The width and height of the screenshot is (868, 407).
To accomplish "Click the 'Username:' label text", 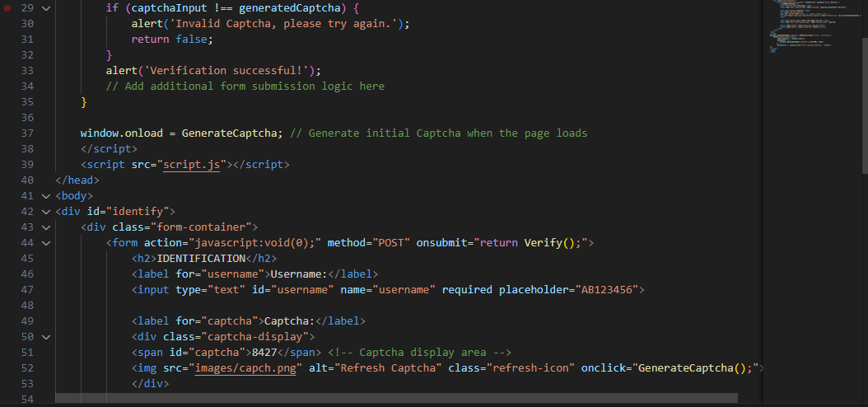I will coord(299,274).
